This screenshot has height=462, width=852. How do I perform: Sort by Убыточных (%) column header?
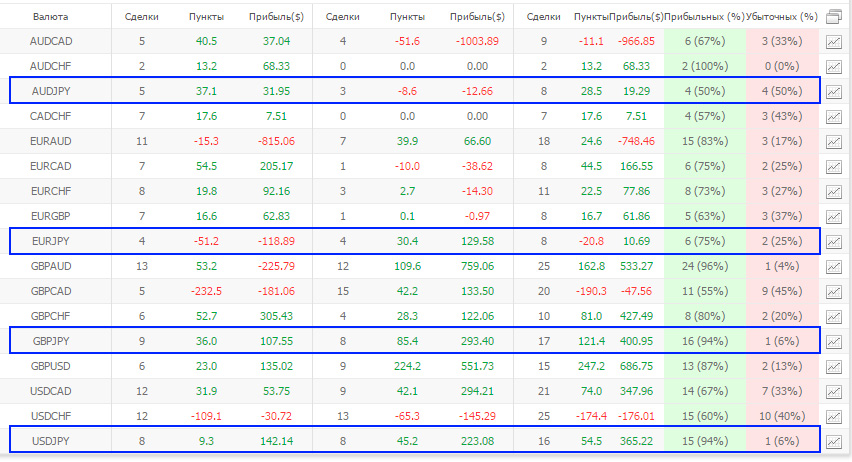click(x=782, y=17)
